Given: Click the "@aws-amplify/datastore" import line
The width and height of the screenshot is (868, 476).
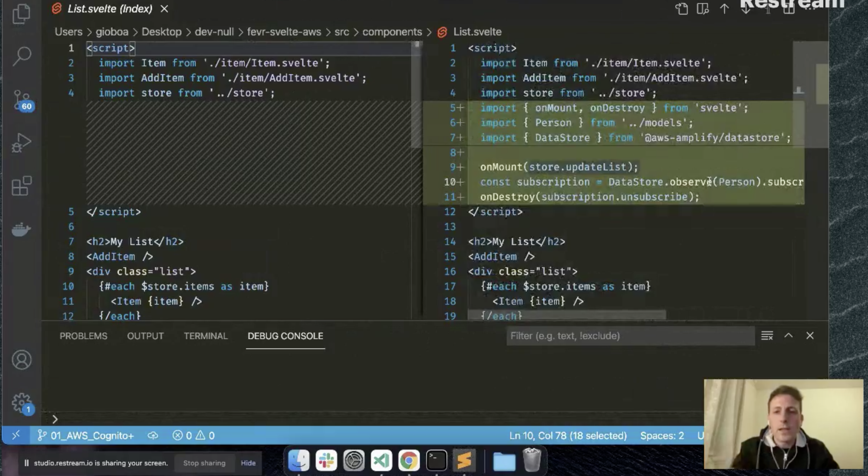Looking at the screenshot, I should (635, 138).
